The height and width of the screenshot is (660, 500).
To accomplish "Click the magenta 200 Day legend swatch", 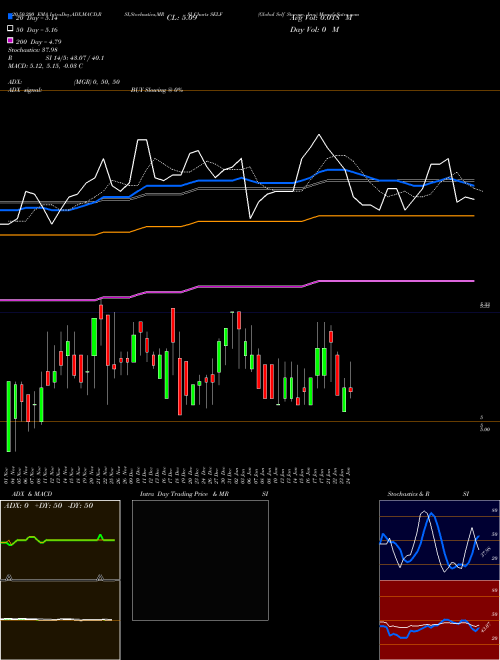I will click(11, 40).
